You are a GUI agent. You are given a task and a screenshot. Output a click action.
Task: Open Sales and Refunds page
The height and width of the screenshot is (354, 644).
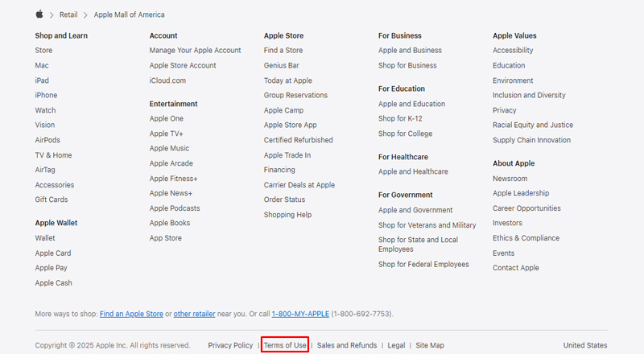pos(346,345)
